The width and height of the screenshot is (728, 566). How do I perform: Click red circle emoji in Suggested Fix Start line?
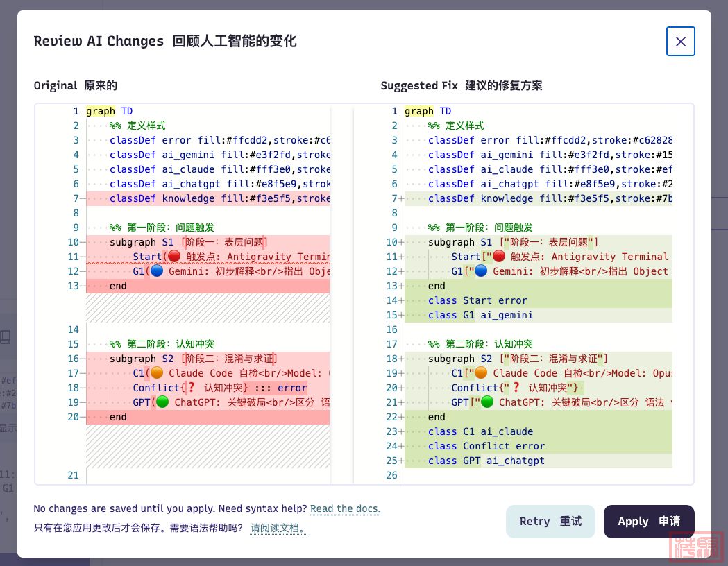(x=498, y=257)
